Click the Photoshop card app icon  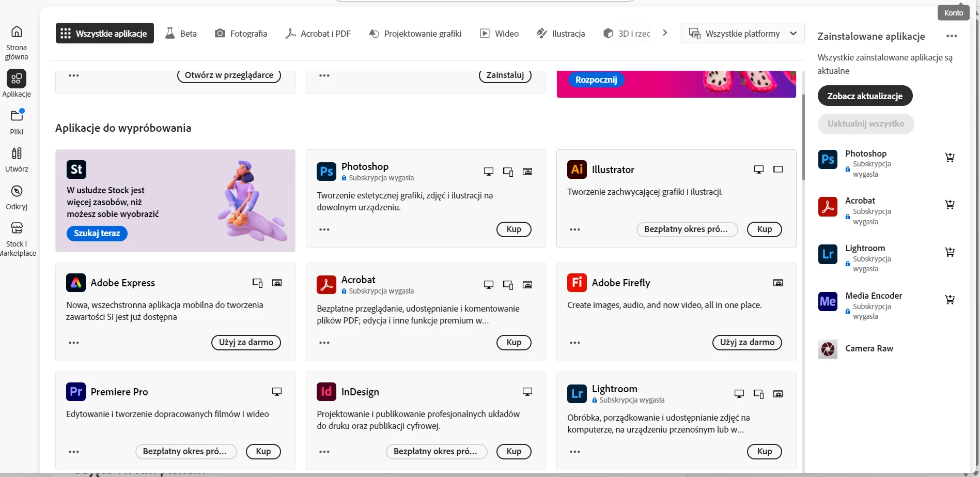click(326, 171)
